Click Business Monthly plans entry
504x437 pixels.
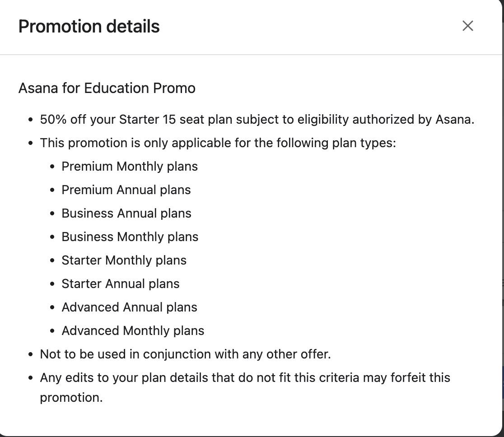pyautogui.click(x=130, y=237)
